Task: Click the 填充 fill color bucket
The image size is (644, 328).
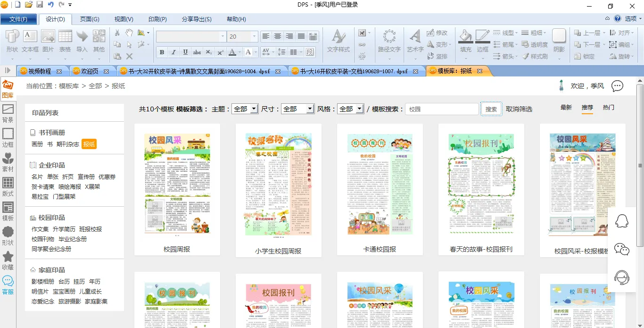Action: 465,41
